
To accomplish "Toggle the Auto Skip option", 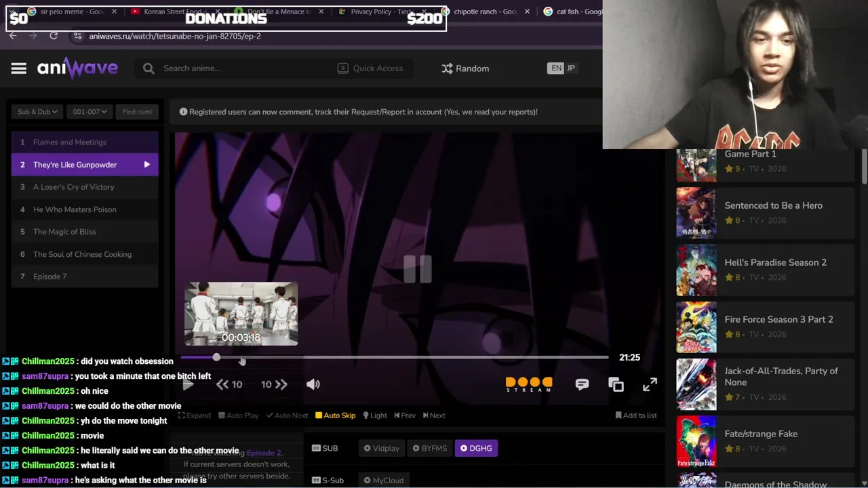I will click(x=335, y=415).
